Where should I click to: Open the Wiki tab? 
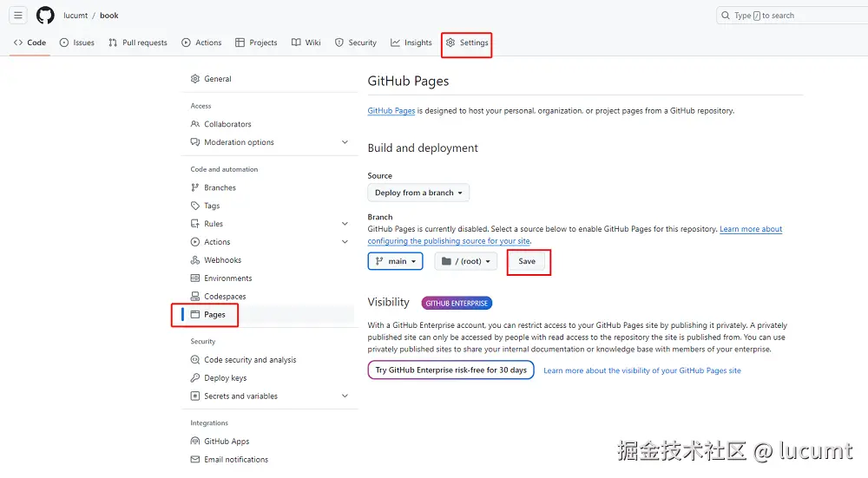pos(306,43)
